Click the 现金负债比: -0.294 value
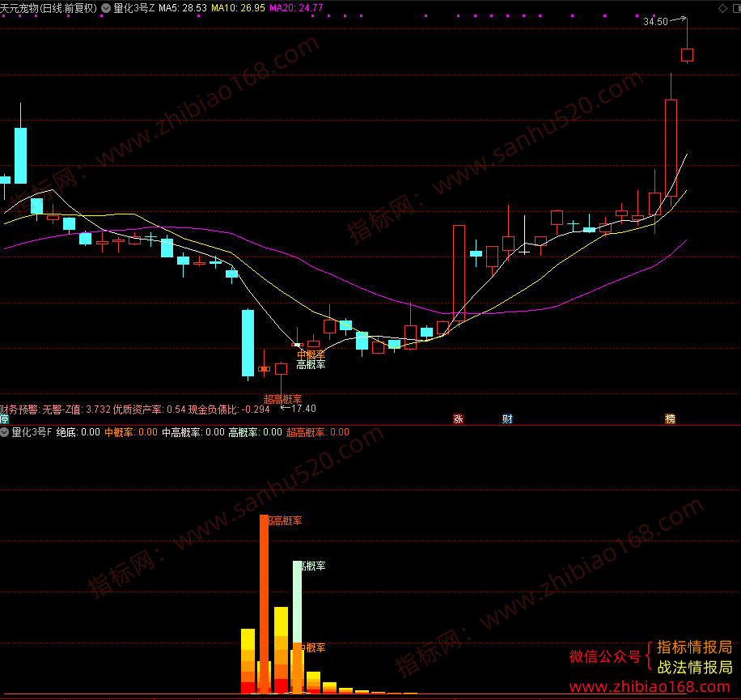Image resolution: width=741 pixels, height=700 pixels. click(x=229, y=409)
